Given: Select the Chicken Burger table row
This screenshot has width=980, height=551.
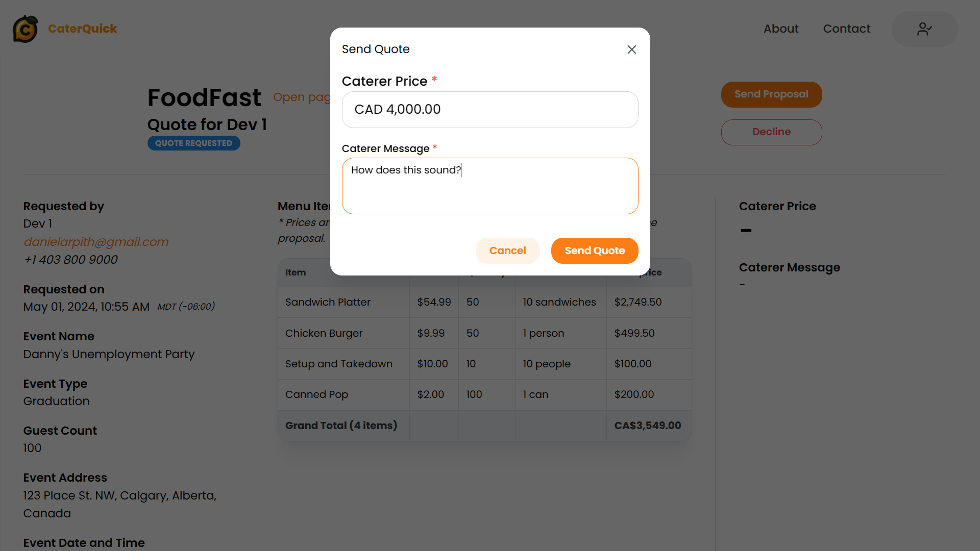Looking at the screenshot, I should [x=485, y=333].
